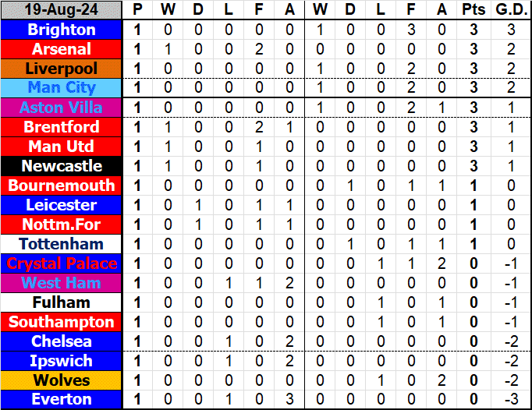Click the light blue Man City cell
This screenshot has height=410, width=532.
click(62, 88)
